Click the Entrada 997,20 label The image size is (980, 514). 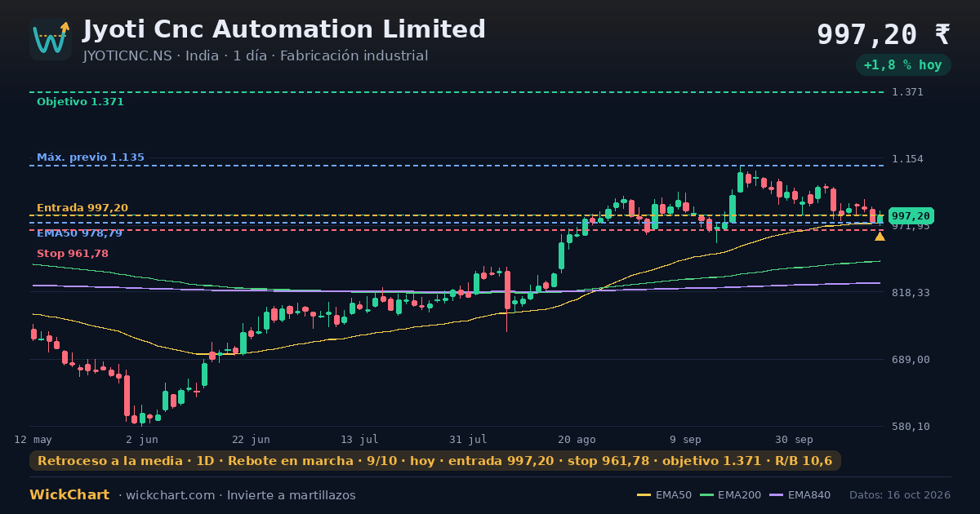point(82,208)
